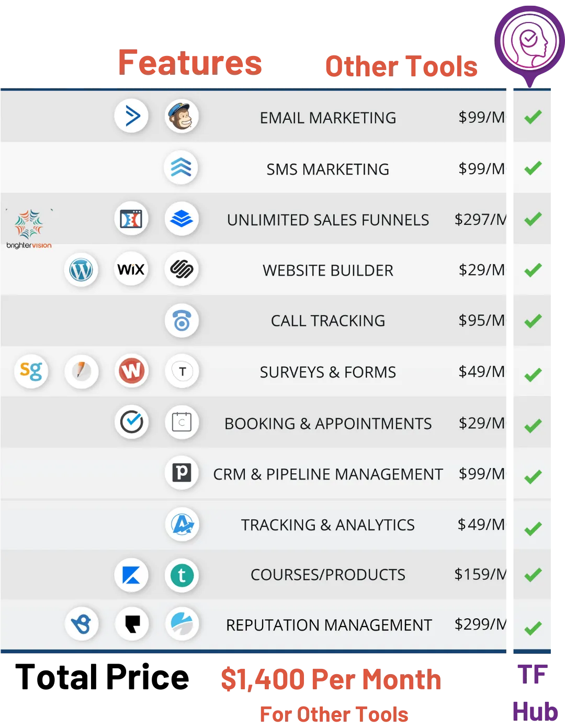Image resolution: width=565 pixels, height=728 pixels.
Task: Click the 'CRM & PIPELINE MANAGEMENT' label
Action: coord(328,474)
